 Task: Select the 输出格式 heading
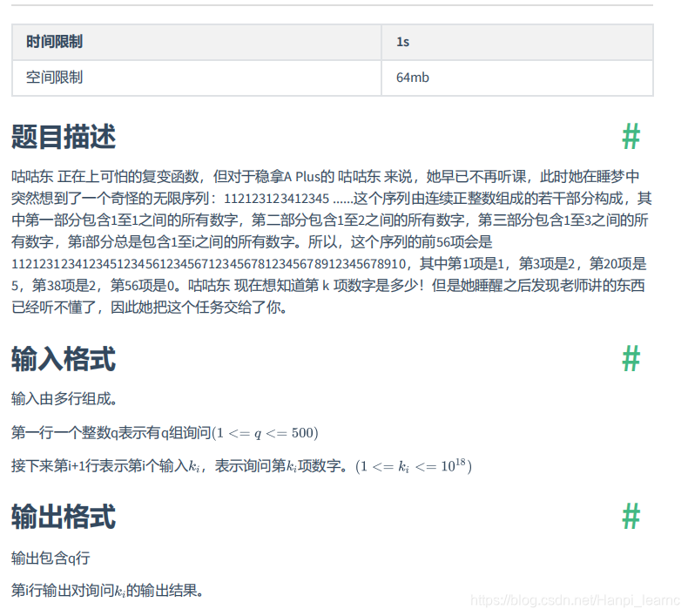click(64, 517)
